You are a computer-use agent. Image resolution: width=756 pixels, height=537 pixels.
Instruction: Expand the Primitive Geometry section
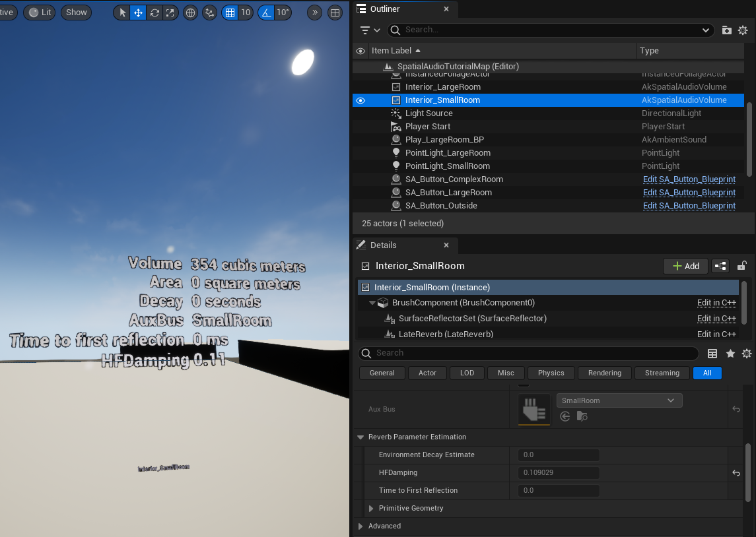371,508
